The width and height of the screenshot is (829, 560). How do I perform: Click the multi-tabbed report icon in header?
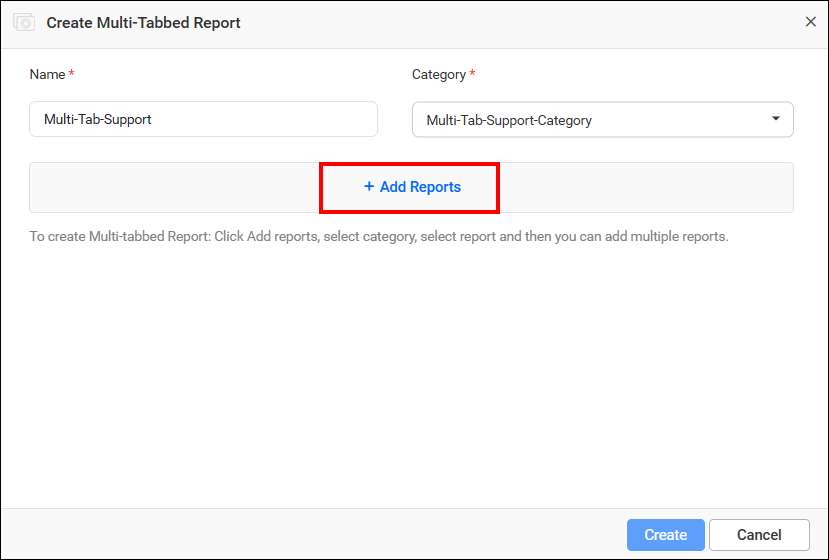(24, 23)
